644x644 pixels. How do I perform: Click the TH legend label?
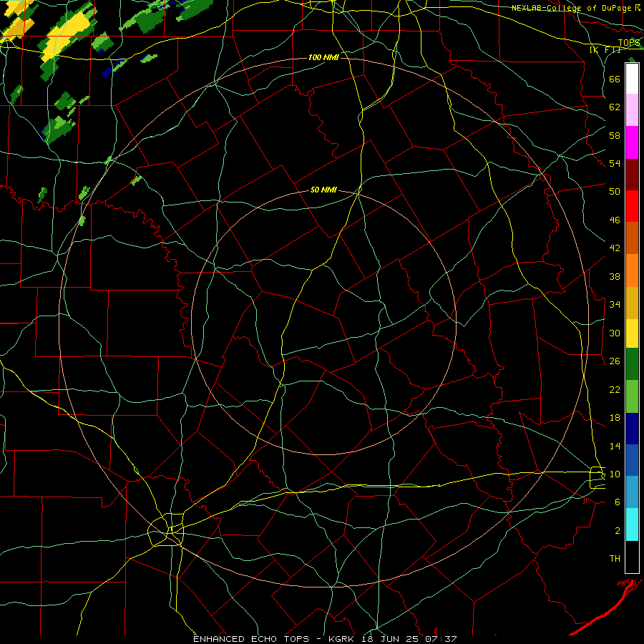click(x=615, y=559)
